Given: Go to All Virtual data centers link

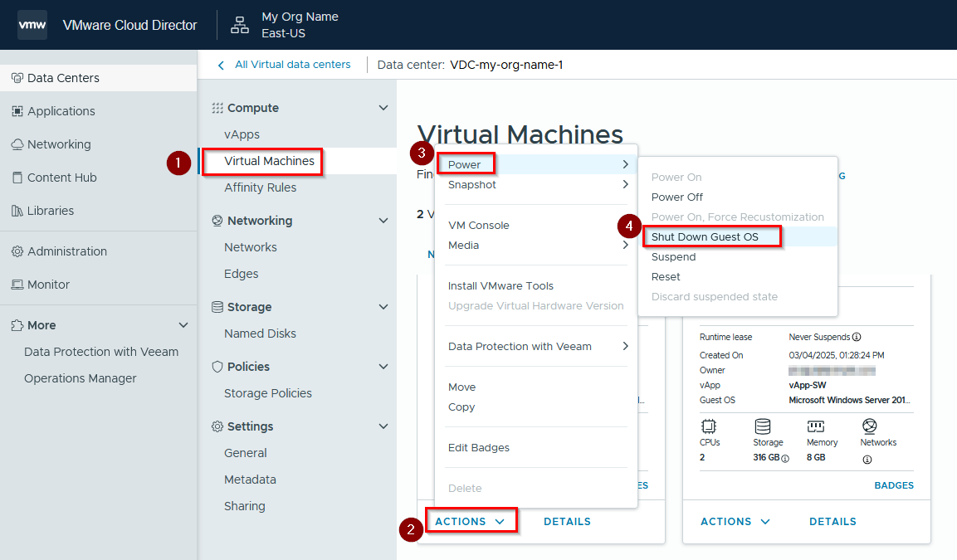Looking at the screenshot, I should 293,65.
